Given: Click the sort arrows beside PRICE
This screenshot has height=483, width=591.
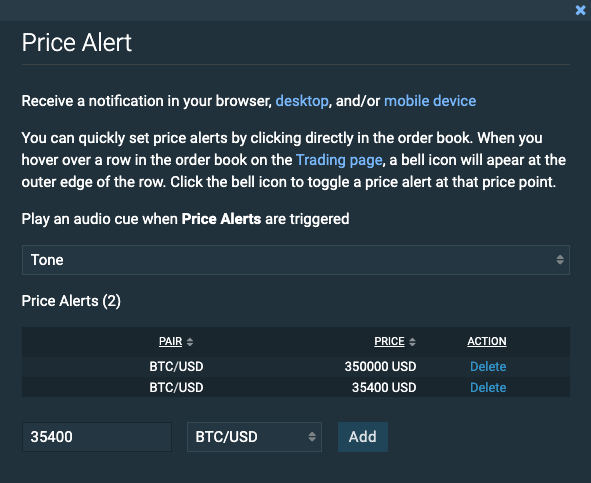Looking at the screenshot, I should click(x=412, y=342).
